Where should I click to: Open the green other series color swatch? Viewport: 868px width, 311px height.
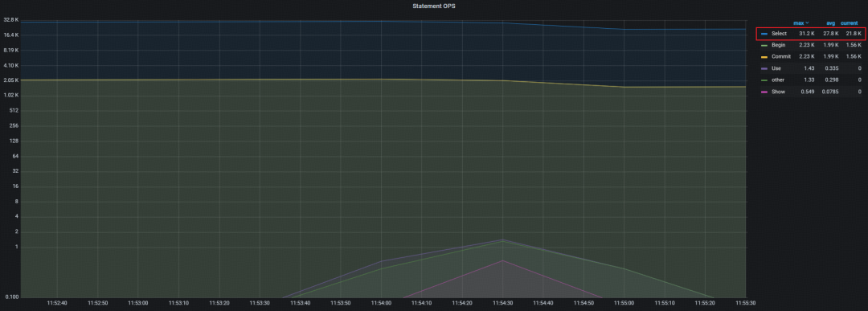click(x=764, y=80)
